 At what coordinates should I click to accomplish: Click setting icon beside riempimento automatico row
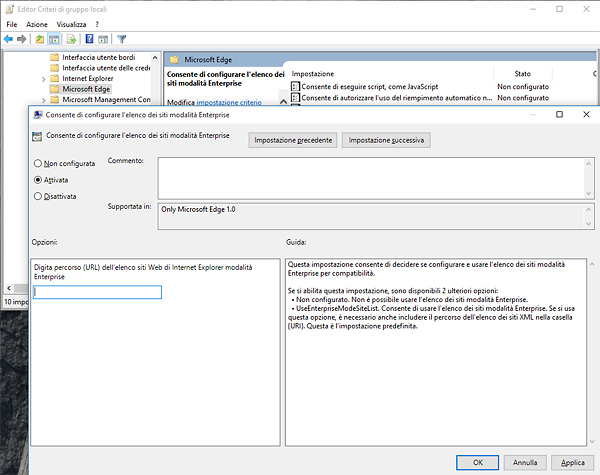[295, 98]
